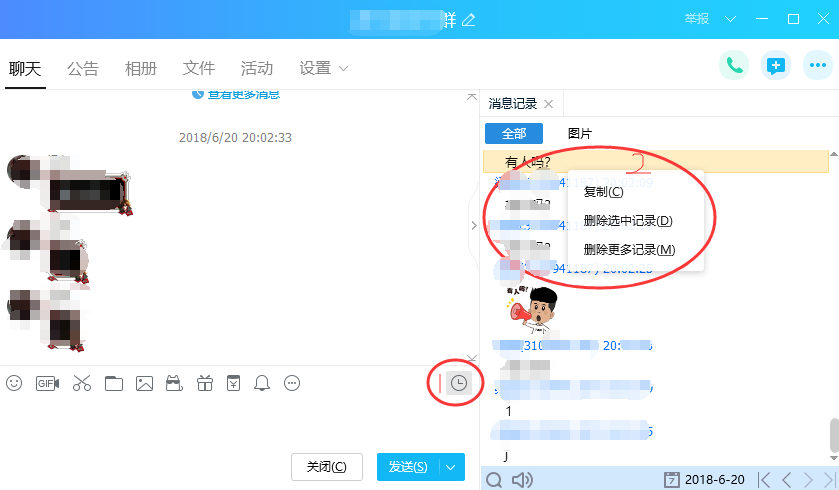
Task: Go to previous page of records
Action: pyautogui.click(x=787, y=480)
